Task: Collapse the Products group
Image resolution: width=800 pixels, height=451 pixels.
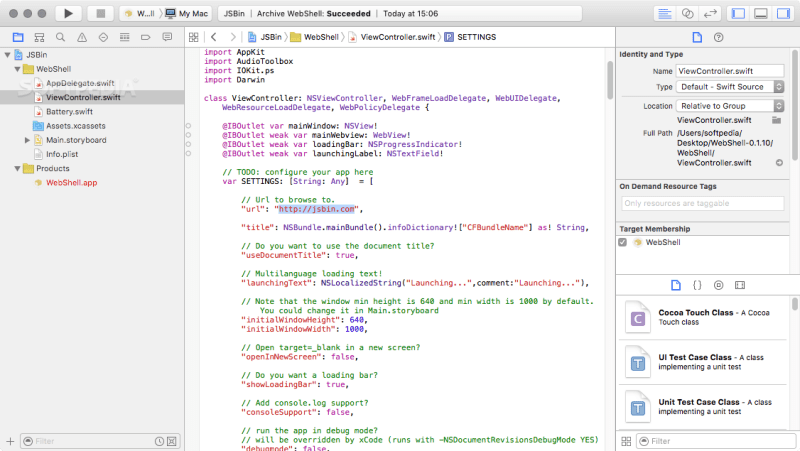Action: click(x=17, y=168)
